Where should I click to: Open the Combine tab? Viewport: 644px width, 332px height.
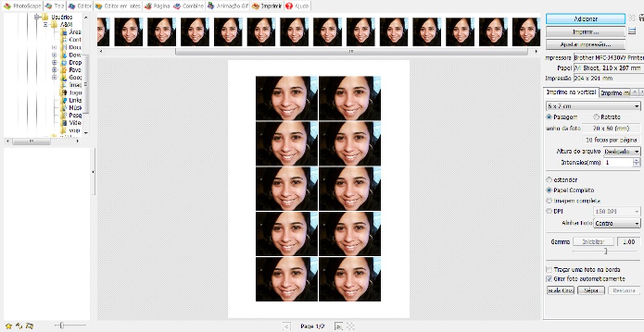(x=188, y=6)
